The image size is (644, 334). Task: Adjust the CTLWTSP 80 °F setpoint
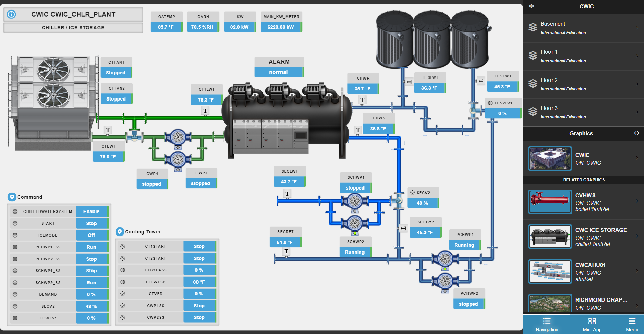(200, 282)
